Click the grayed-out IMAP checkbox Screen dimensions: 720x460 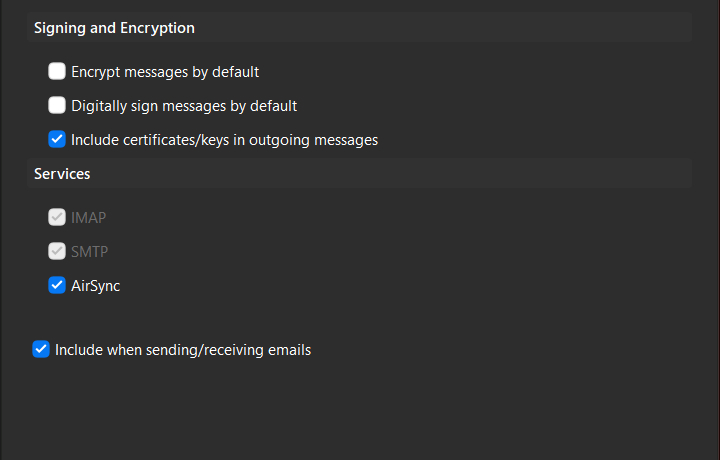[57, 218]
